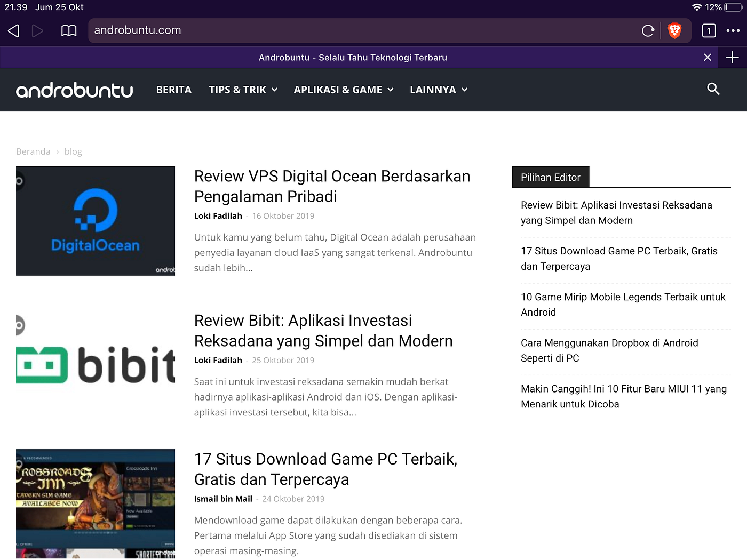View author Loki Fadilah on Digital Ocean post

pyautogui.click(x=218, y=216)
